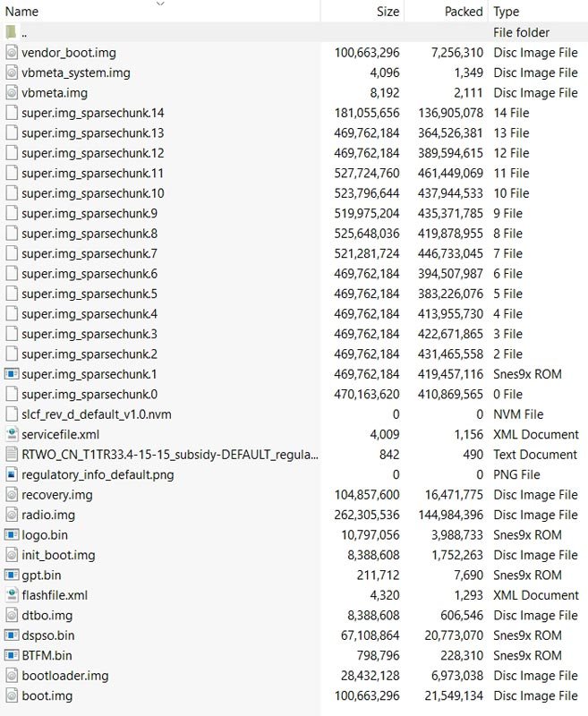Select the radio.img file name
The width and height of the screenshot is (588, 716).
coord(48,515)
